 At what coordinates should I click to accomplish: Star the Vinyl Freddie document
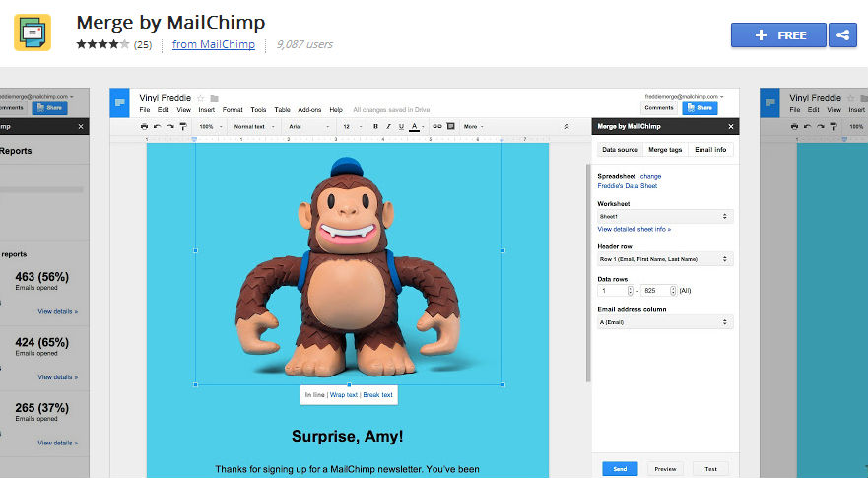pyautogui.click(x=201, y=98)
